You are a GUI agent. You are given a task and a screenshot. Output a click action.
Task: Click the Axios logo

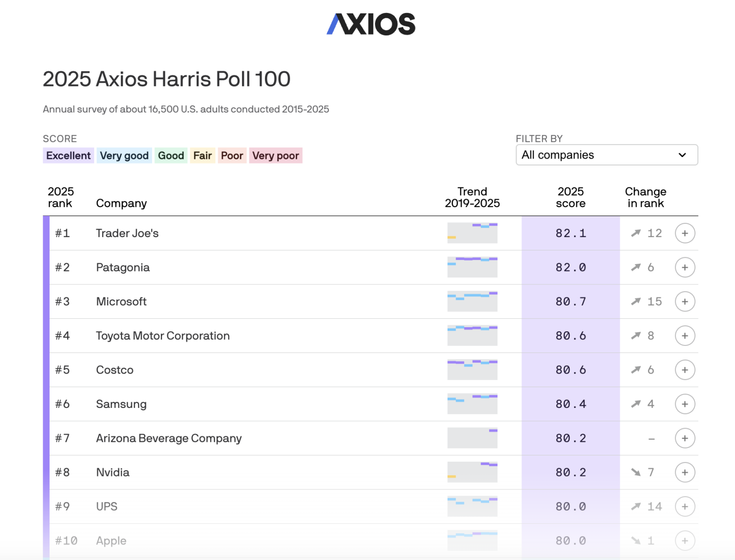(x=371, y=24)
